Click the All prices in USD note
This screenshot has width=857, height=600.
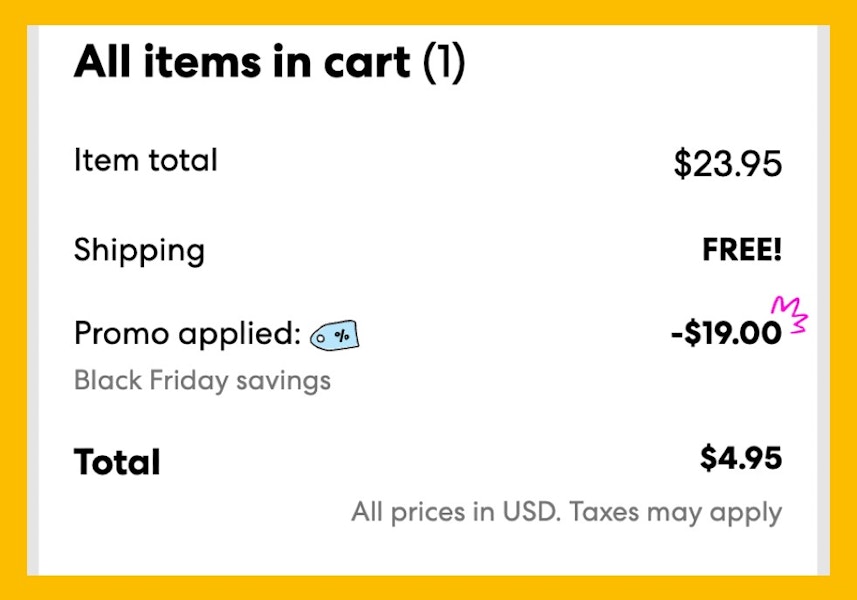pos(456,512)
